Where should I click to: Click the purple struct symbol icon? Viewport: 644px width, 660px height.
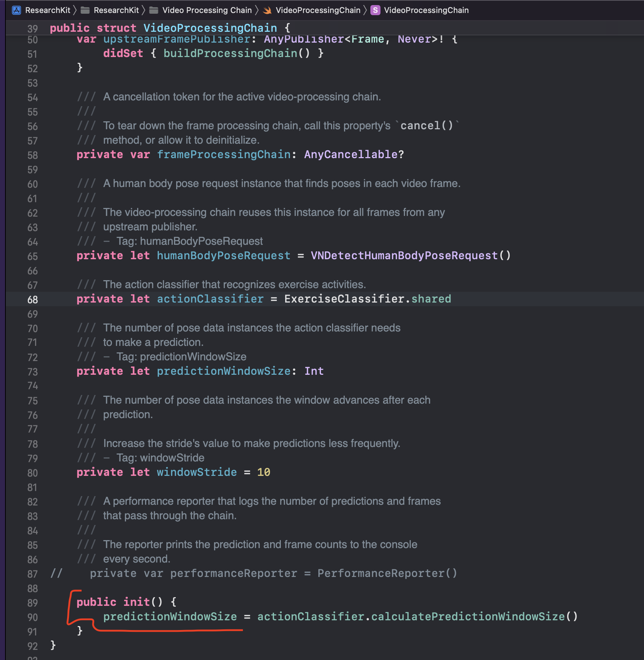[x=375, y=10]
